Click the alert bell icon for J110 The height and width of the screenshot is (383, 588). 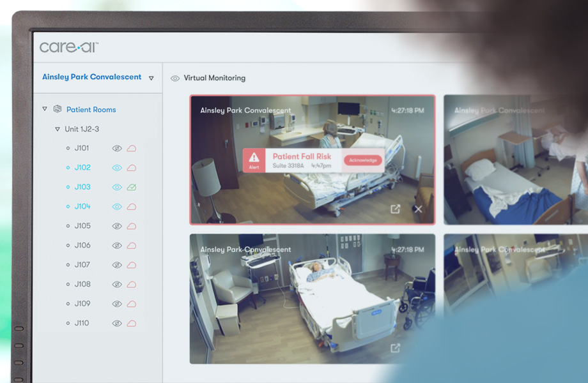point(132,324)
